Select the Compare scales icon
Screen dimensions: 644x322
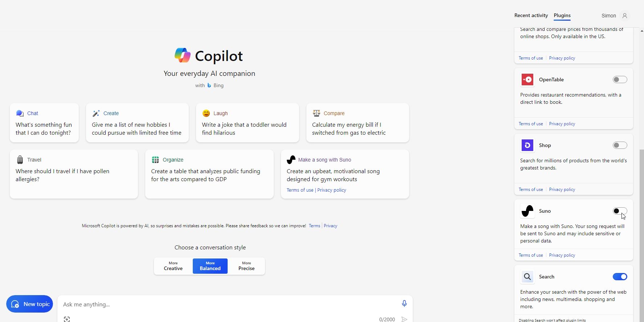tap(316, 113)
